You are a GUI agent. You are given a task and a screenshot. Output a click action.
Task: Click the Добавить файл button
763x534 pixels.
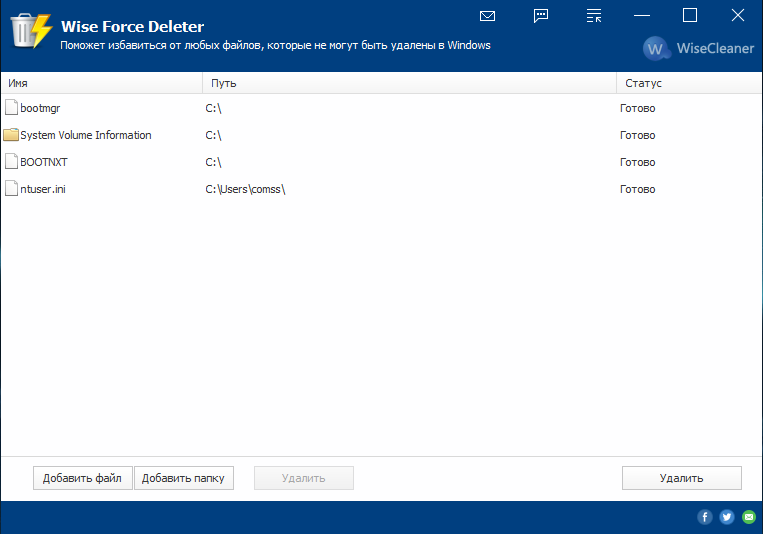click(82, 478)
